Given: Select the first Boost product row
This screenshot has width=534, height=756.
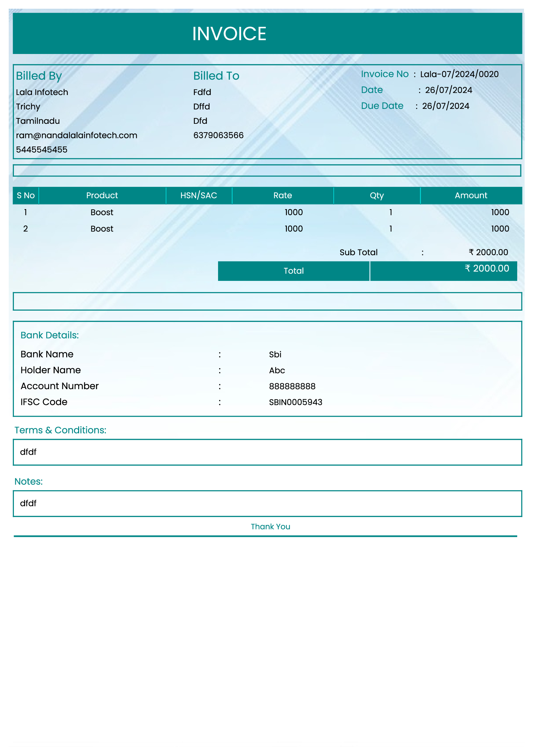Looking at the screenshot, I should [102, 212].
